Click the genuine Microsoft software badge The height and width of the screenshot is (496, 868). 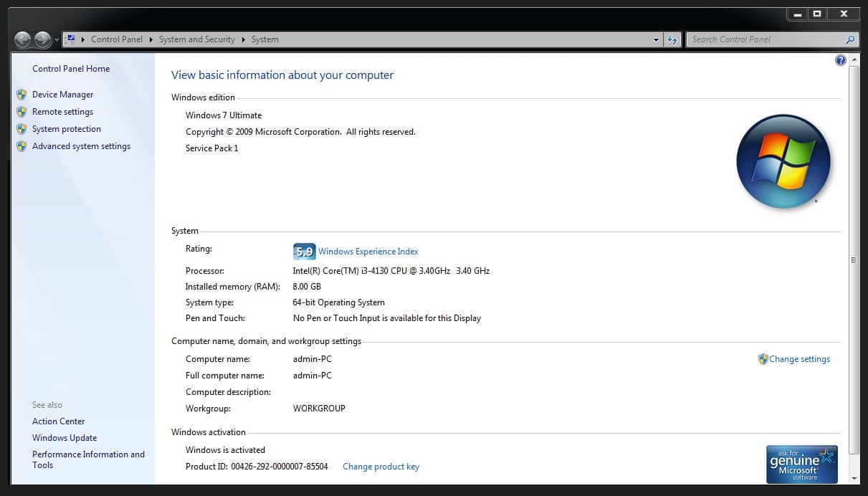802,464
